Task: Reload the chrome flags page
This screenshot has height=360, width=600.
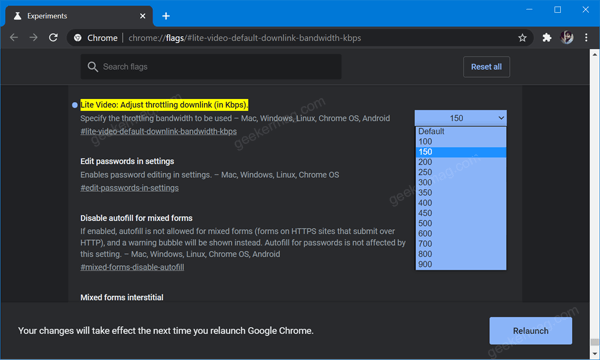Action: [53, 37]
